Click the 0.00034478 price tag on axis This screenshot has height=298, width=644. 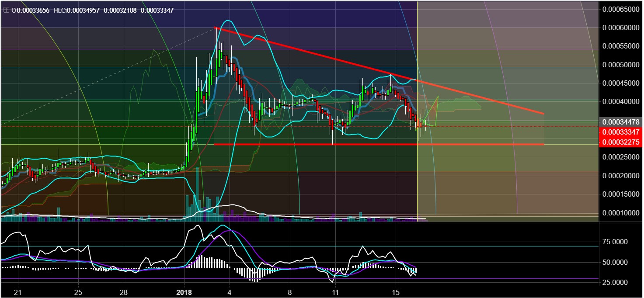[621, 122]
